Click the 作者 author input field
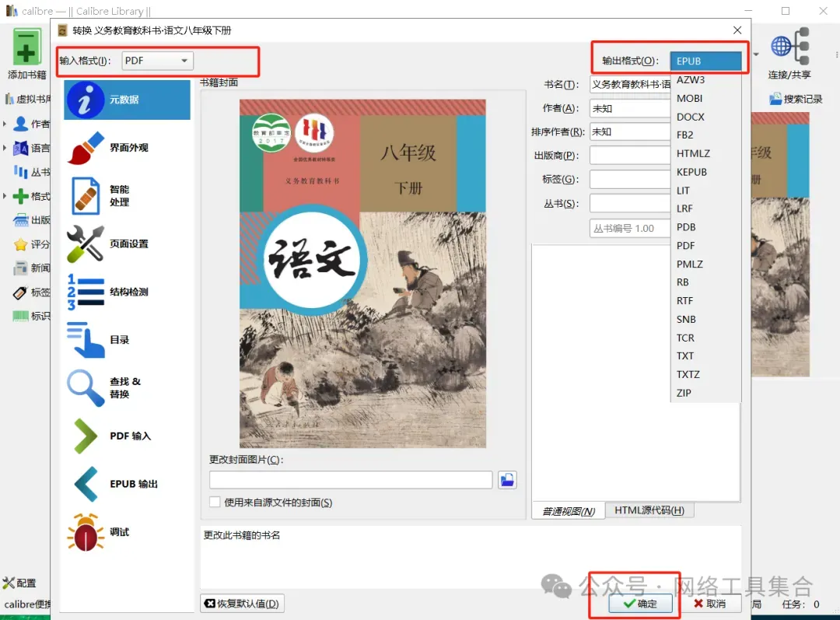840x620 pixels. 630,108
